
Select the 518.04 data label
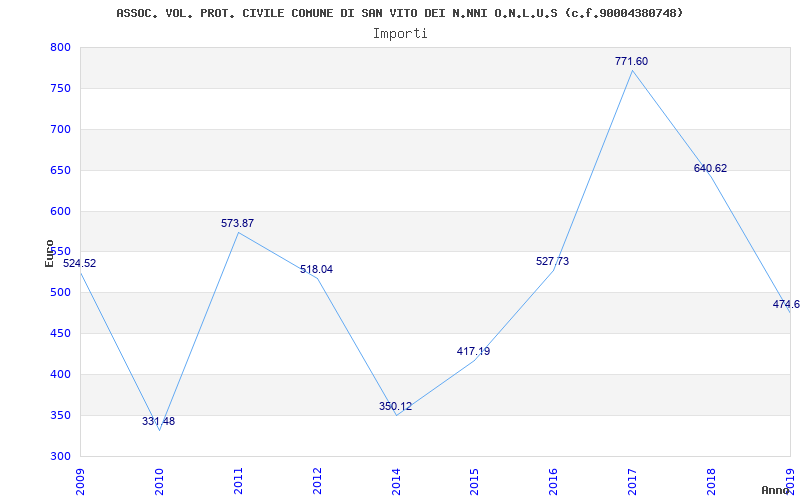tap(316, 269)
